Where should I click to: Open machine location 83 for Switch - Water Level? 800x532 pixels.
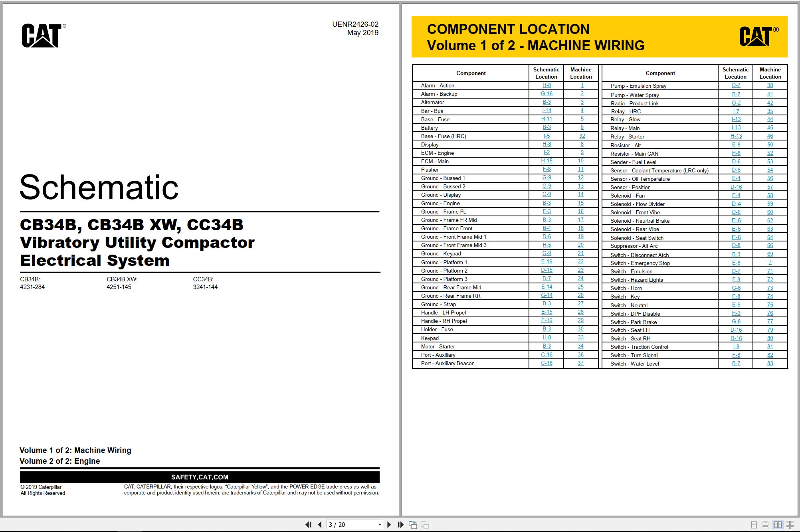point(770,363)
